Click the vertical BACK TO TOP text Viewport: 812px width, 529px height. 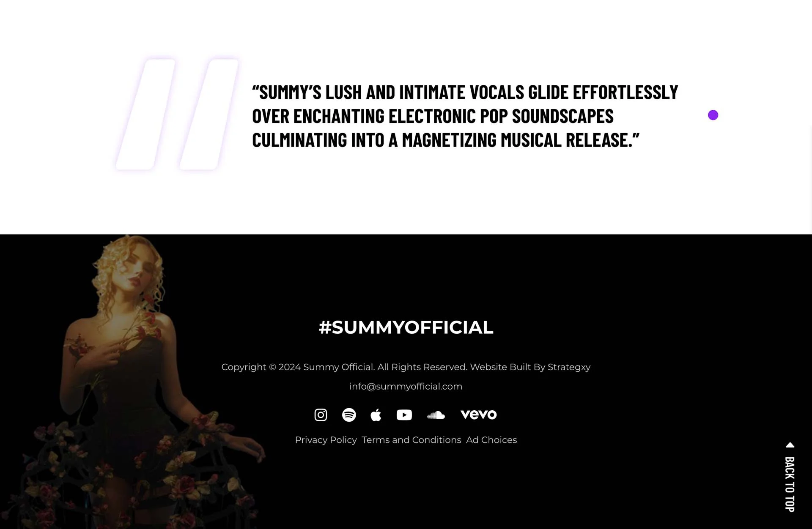(x=790, y=484)
